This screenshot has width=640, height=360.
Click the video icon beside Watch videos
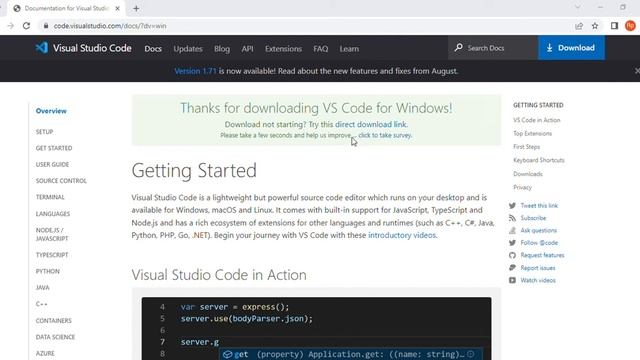click(x=512, y=280)
